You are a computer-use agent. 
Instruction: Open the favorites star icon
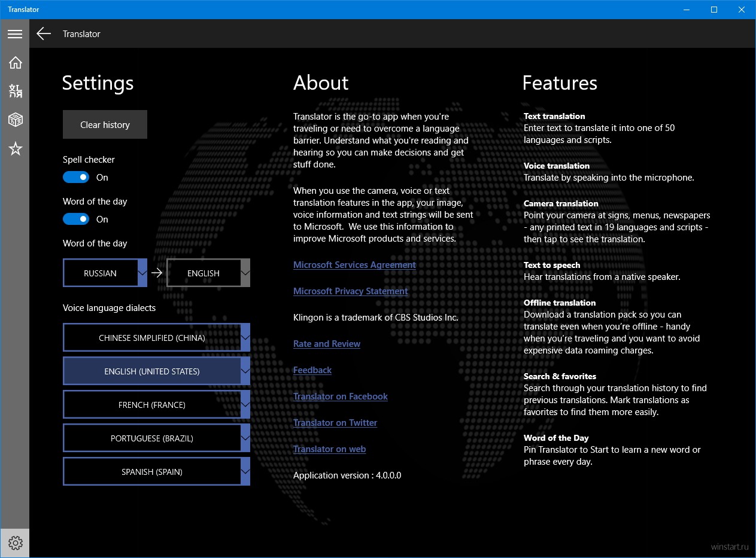(x=15, y=149)
